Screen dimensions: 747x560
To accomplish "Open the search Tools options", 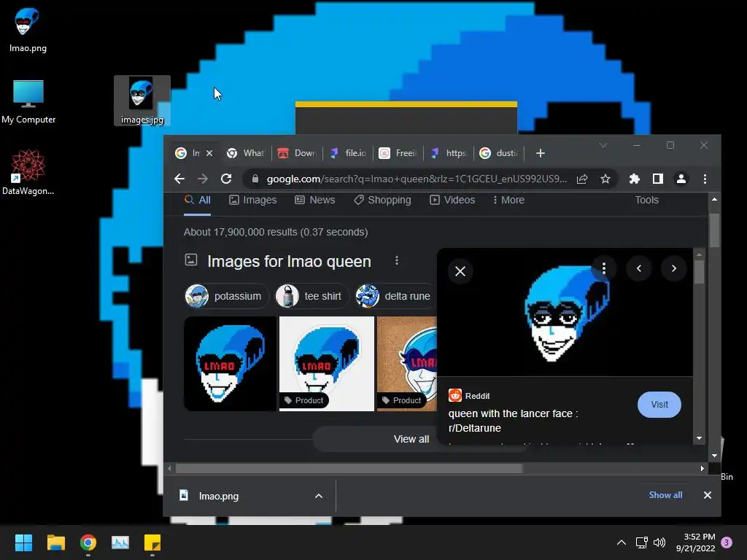I will pos(646,200).
